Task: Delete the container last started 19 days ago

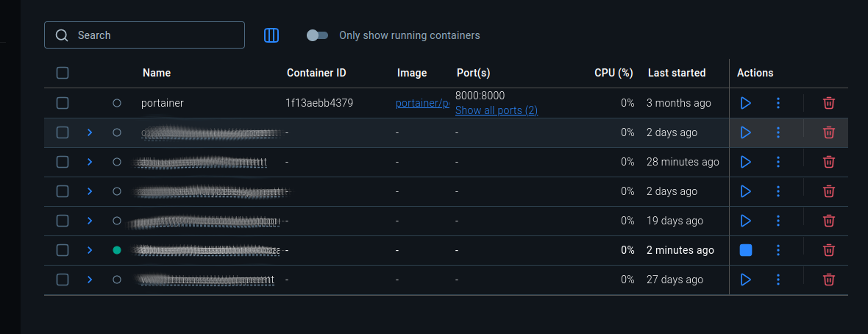Action: (828, 221)
